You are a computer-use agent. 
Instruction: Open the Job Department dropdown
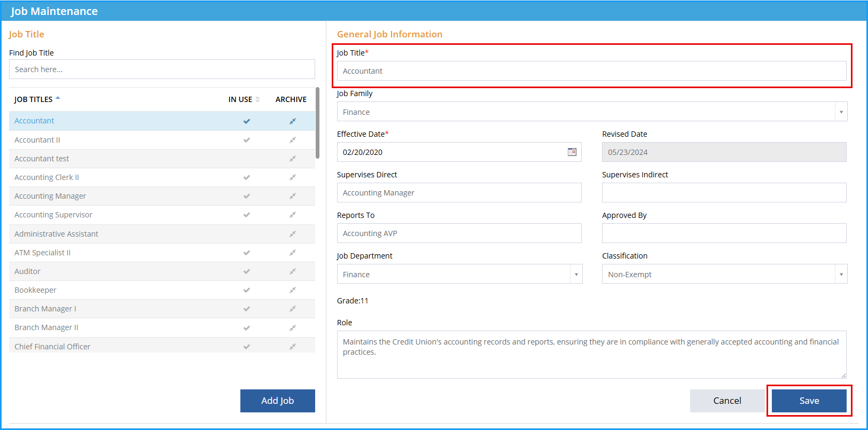[x=576, y=274]
